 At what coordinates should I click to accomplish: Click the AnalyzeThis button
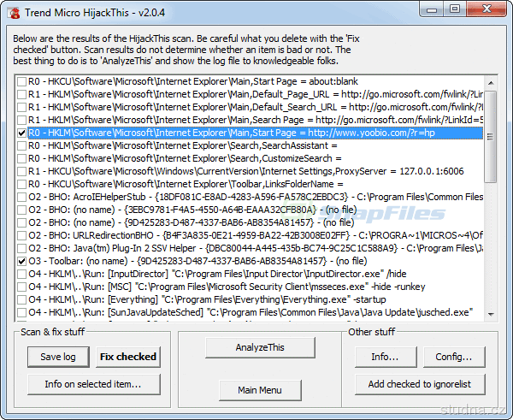(260, 347)
